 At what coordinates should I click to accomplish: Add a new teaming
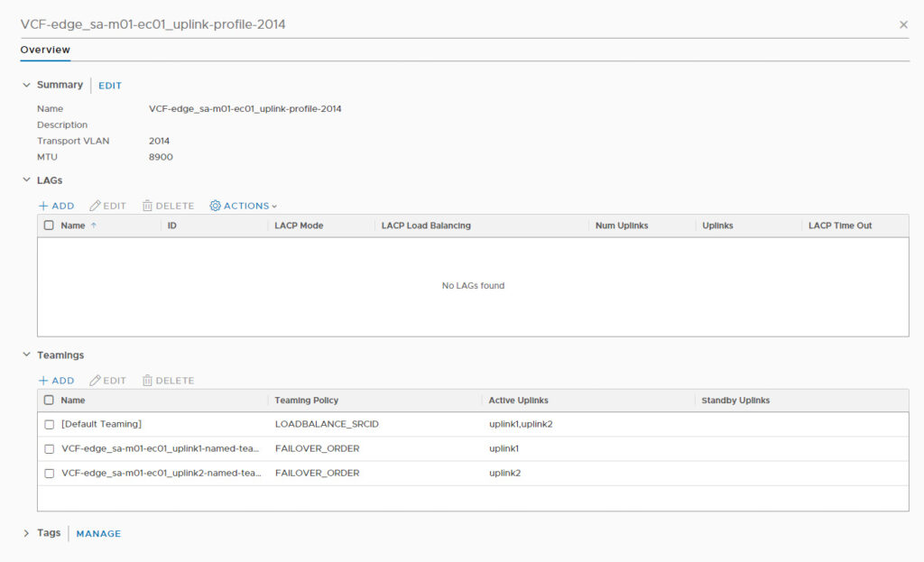click(x=57, y=381)
